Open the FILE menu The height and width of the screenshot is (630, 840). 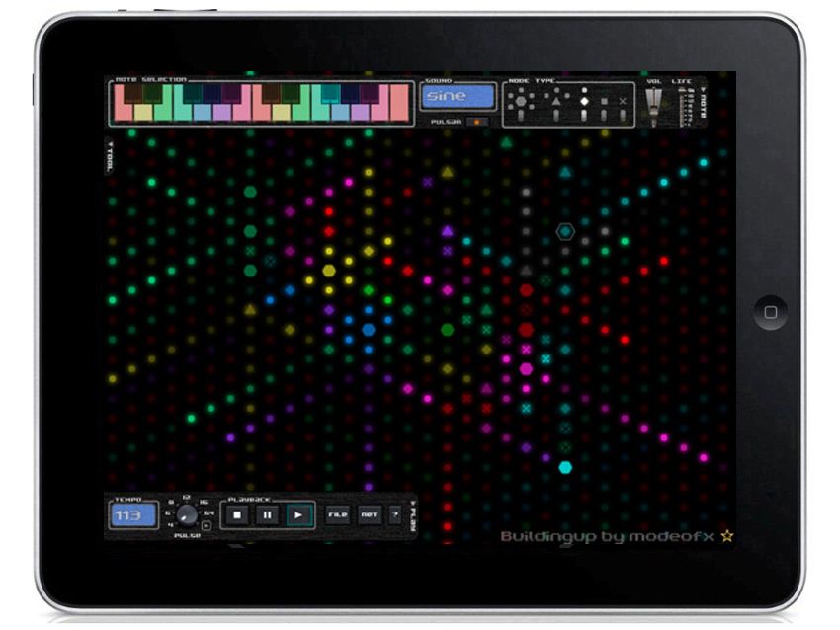pyautogui.click(x=339, y=513)
